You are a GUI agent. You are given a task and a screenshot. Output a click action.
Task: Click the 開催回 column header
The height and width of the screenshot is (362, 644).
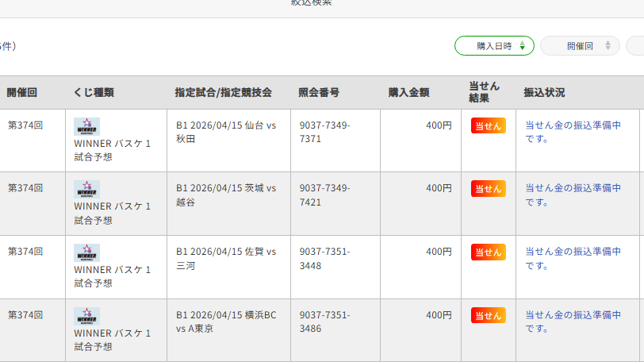point(21,92)
